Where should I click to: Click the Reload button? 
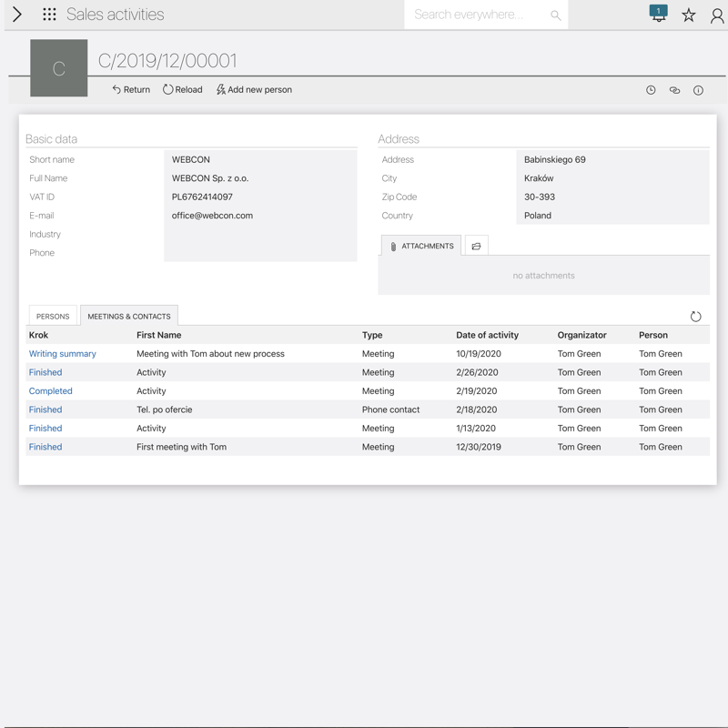[x=183, y=90]
